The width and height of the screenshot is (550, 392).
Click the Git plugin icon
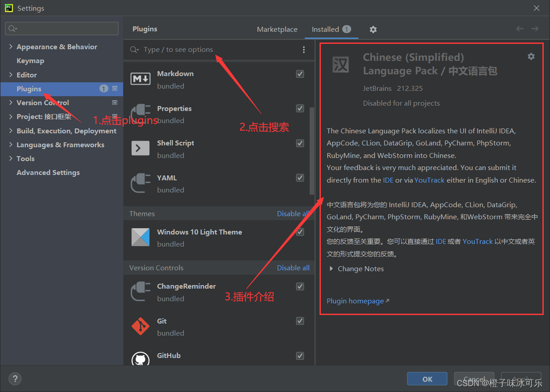tap(141, 326)
